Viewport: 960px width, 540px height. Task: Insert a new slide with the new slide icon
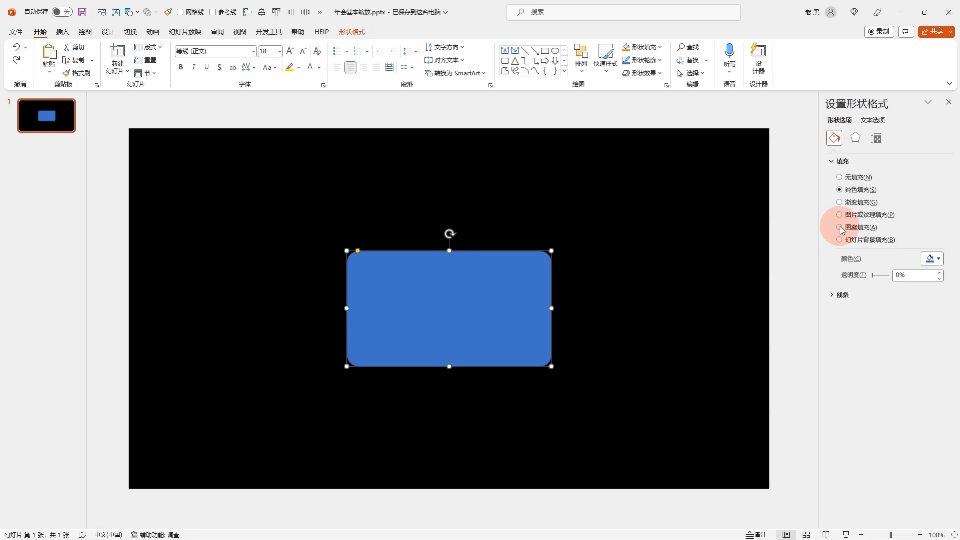tap(117, 51)
